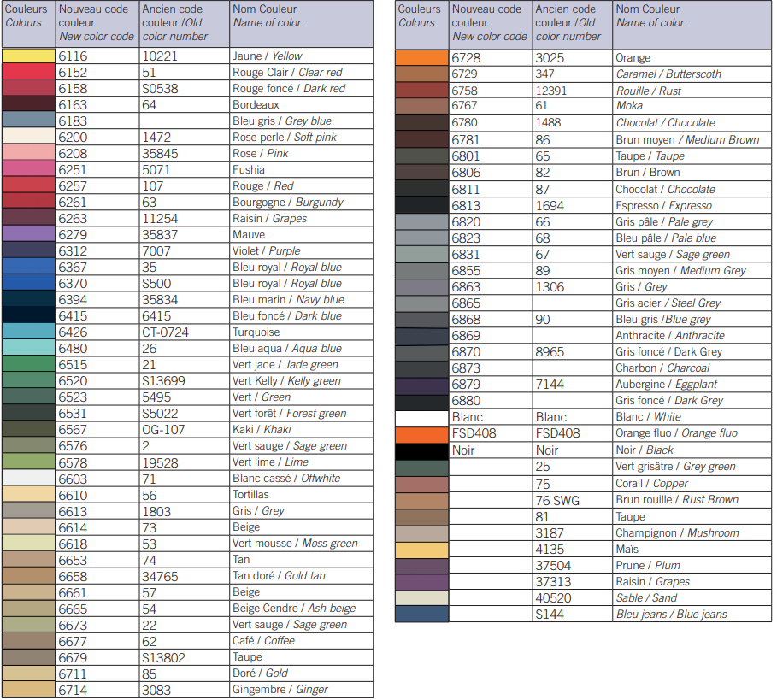
Task: Select the new color code 6714 cell
Action: [97, 690]
